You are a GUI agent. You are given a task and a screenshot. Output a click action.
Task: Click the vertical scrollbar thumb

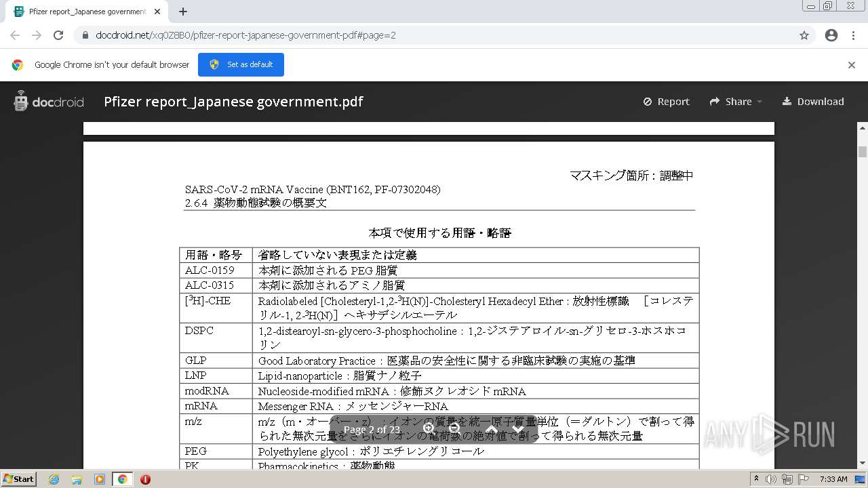(x=863, y=152)
